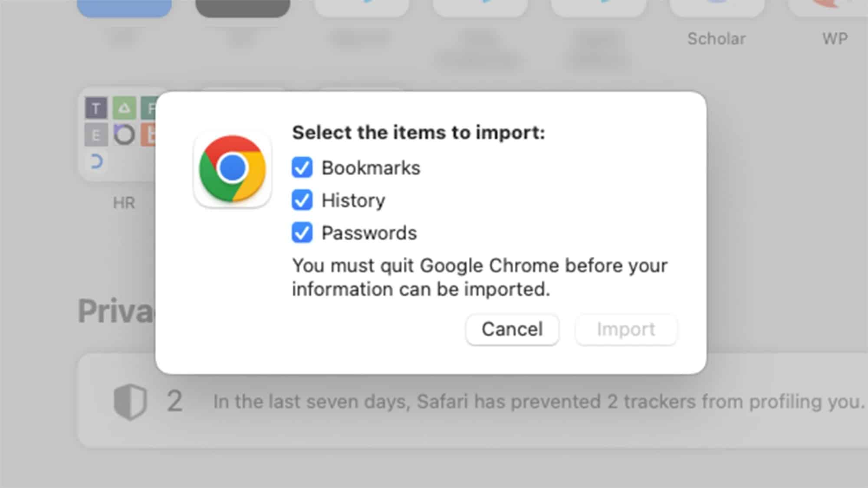This screenshot has width=868, height=488.
Task: Toggle the History import checkbox
Action: click(302, 200)
